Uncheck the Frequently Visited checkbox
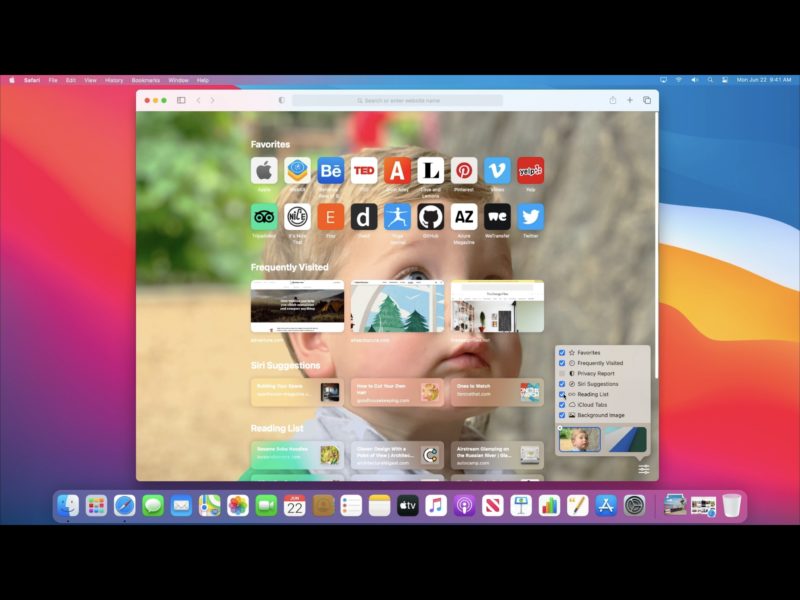This screenshot has width=800, height=600. click(562, 363)
